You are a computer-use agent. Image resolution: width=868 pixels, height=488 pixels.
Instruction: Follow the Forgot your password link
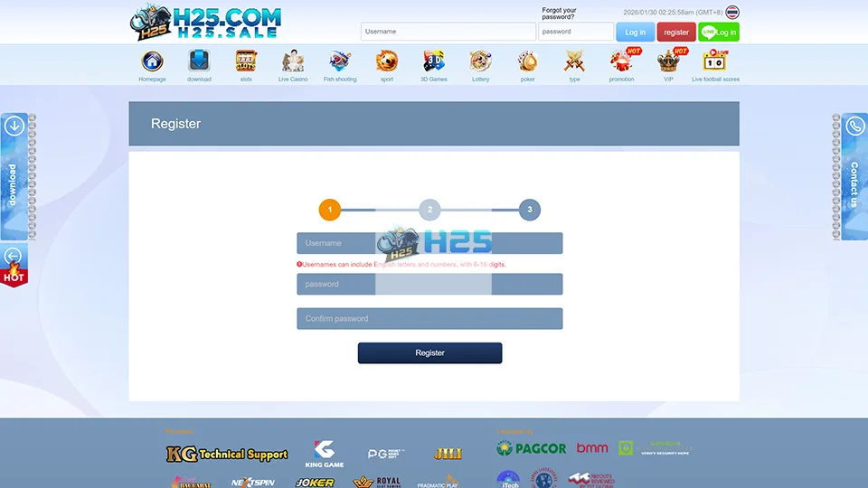point(559,14)
